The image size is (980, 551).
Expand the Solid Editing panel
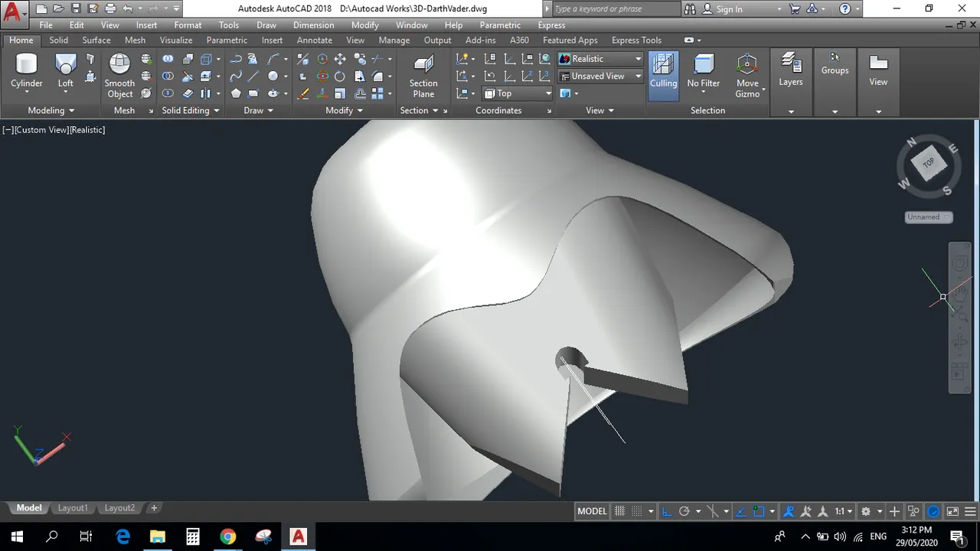[191, 110]
